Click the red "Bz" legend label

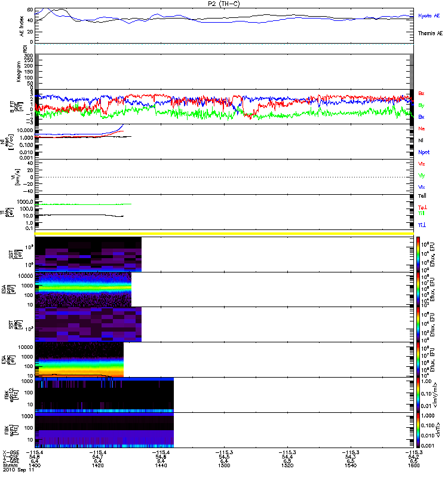click(421, 93)
